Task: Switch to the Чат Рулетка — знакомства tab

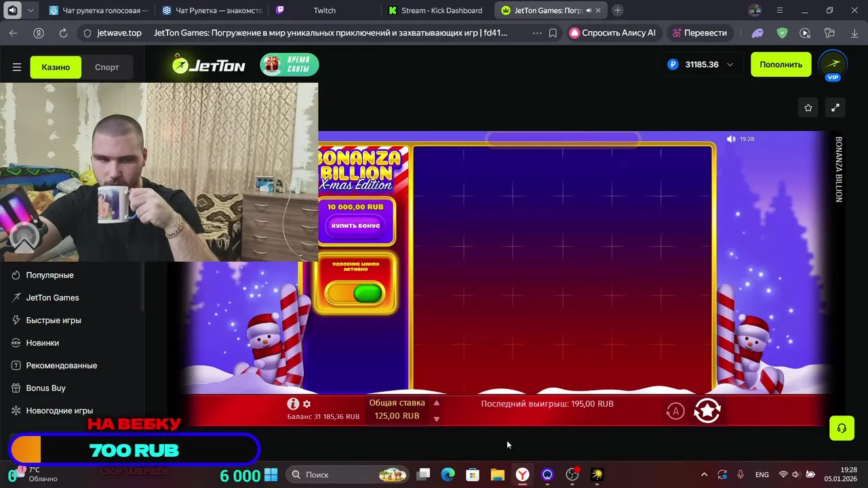Action: [212, 10]
